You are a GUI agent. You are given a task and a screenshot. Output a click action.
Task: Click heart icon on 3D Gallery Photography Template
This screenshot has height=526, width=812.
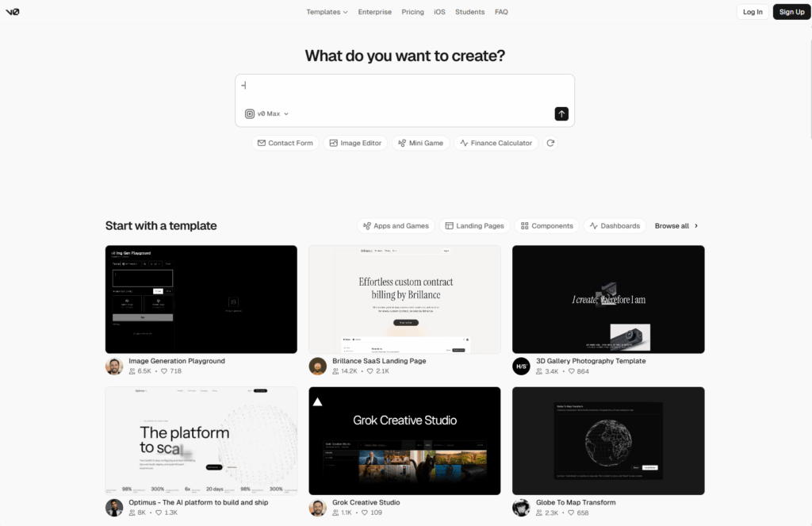571,371
